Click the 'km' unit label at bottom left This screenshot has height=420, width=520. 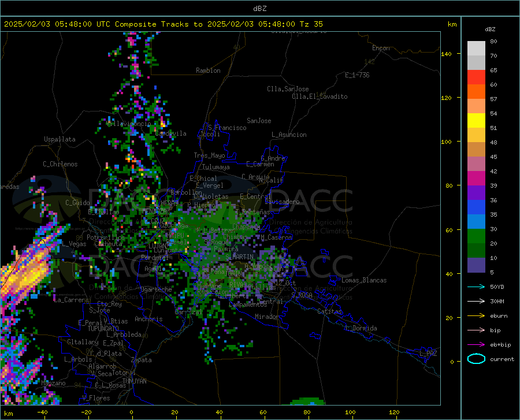(8, 414)
